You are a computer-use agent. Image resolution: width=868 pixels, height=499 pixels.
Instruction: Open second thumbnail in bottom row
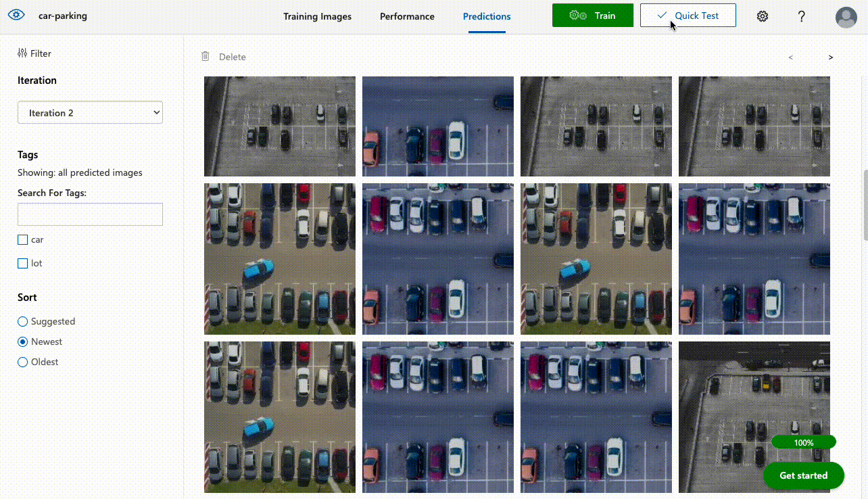tap(438, 417)
